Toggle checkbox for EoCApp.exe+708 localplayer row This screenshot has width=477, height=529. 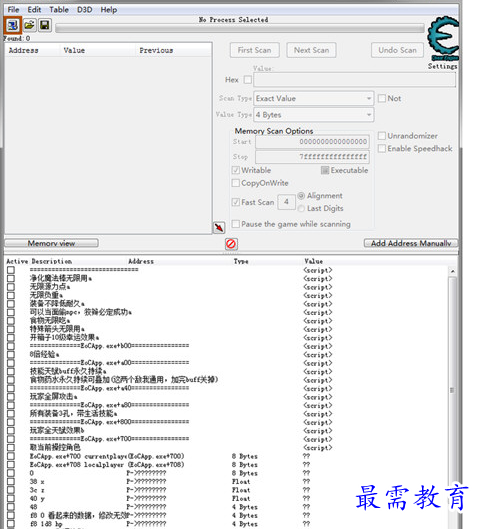pos(11,465)
